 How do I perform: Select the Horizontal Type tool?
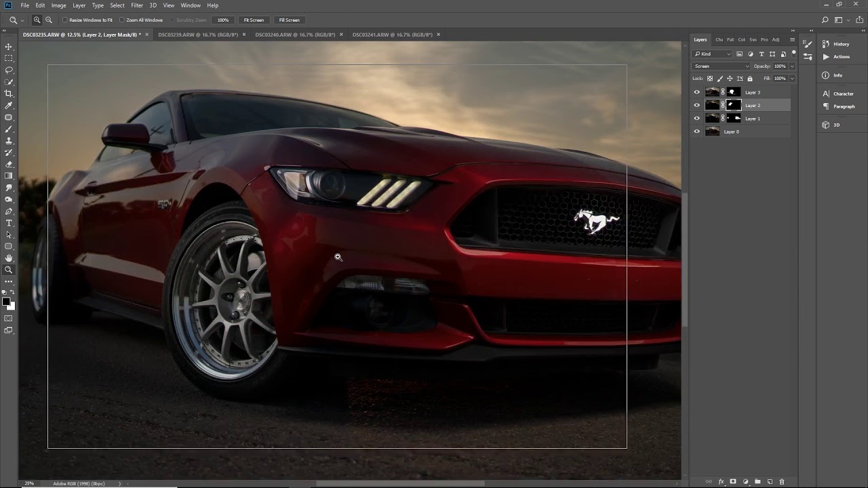pos(9,223)
